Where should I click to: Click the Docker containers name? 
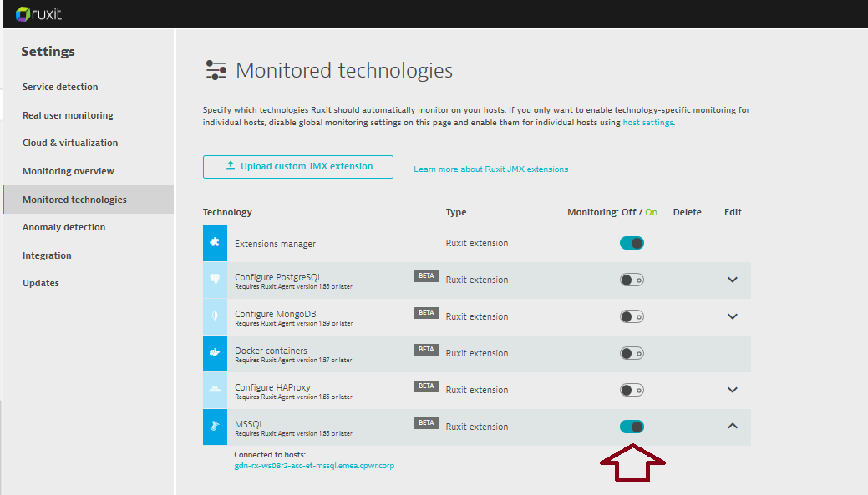(x=271, y=351)
